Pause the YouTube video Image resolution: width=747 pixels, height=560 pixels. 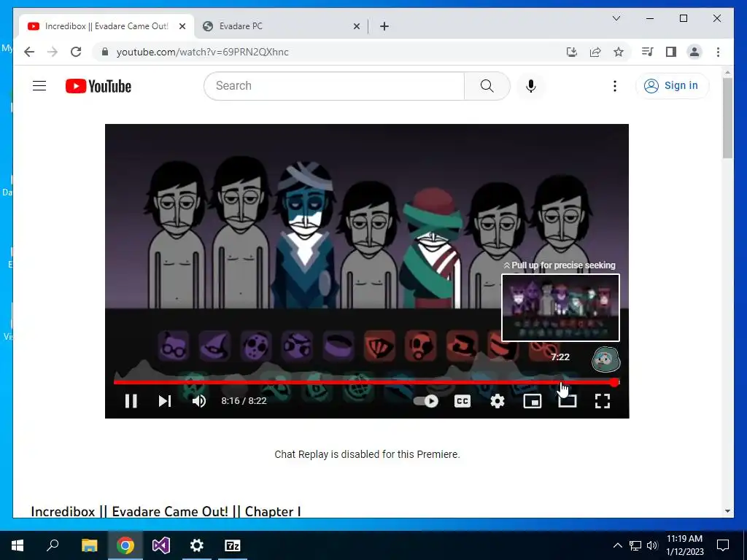[131, 401]
